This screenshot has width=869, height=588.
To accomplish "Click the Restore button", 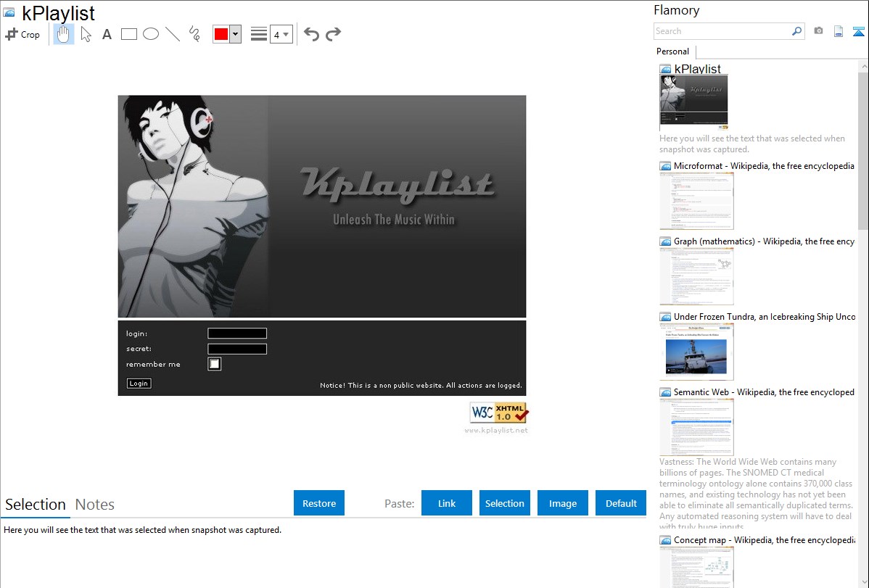I will [x=319, y=503].
